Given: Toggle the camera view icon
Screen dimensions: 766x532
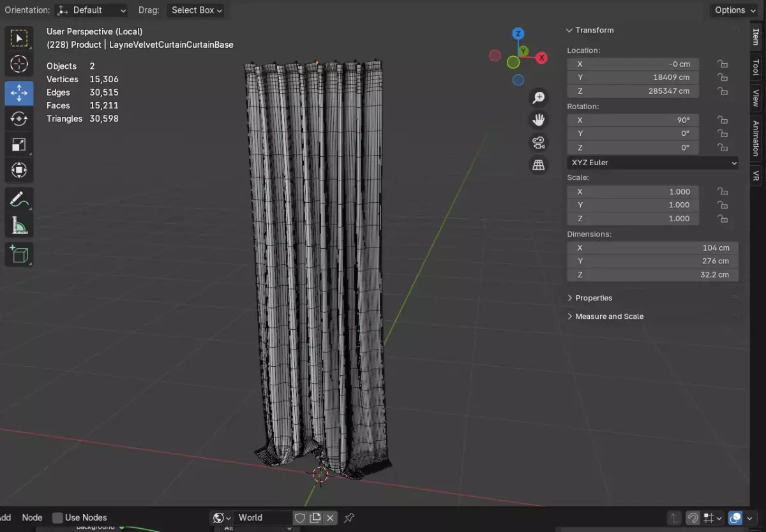Looking at the screenshot, I should pyautogui.click(x=539, y=142).
